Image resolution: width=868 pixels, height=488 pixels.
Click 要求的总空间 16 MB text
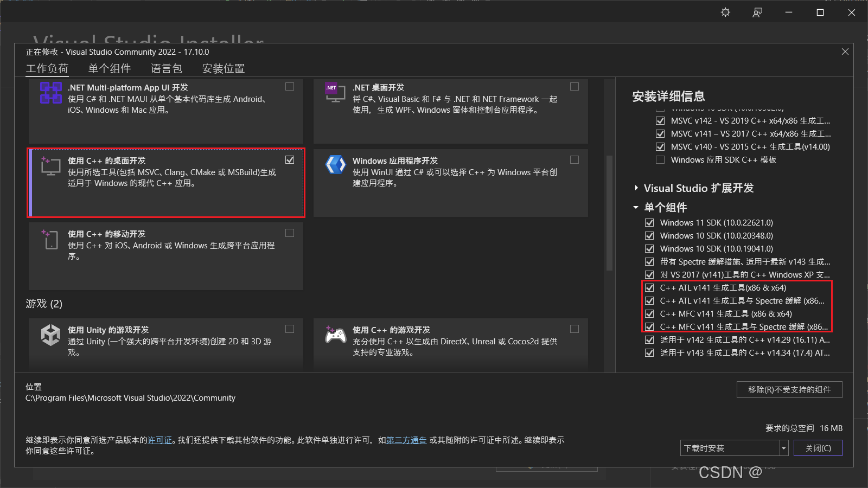click(804, 428)
